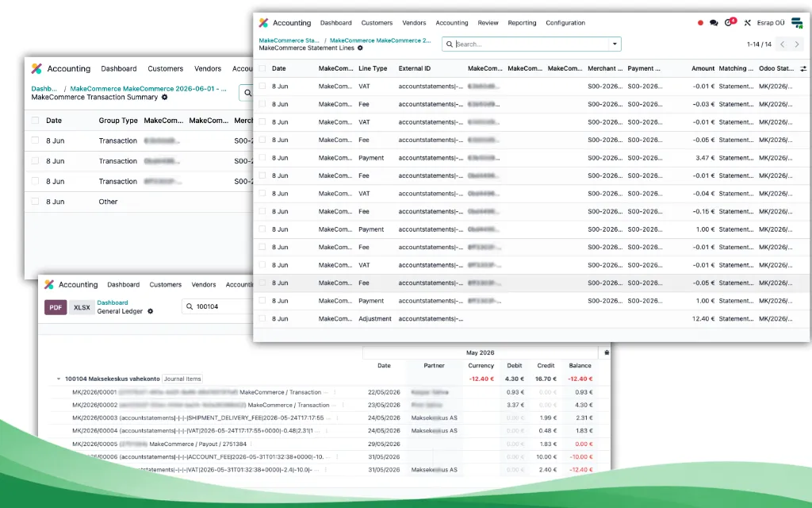This screenshot has width=812, height=508.
Task: Click the Accounting app logo in Transaction Summary window
Action: (x=36, y=68)
